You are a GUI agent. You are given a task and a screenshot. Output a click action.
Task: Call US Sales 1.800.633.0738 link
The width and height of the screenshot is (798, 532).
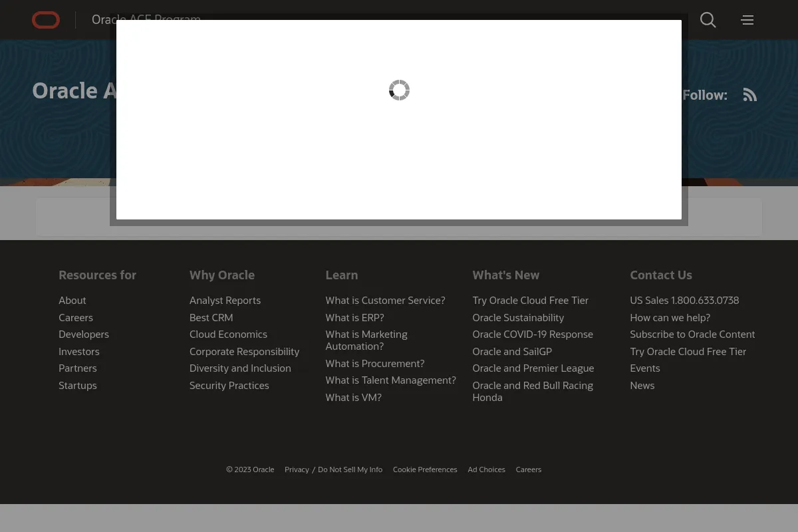tap(684, 301)
